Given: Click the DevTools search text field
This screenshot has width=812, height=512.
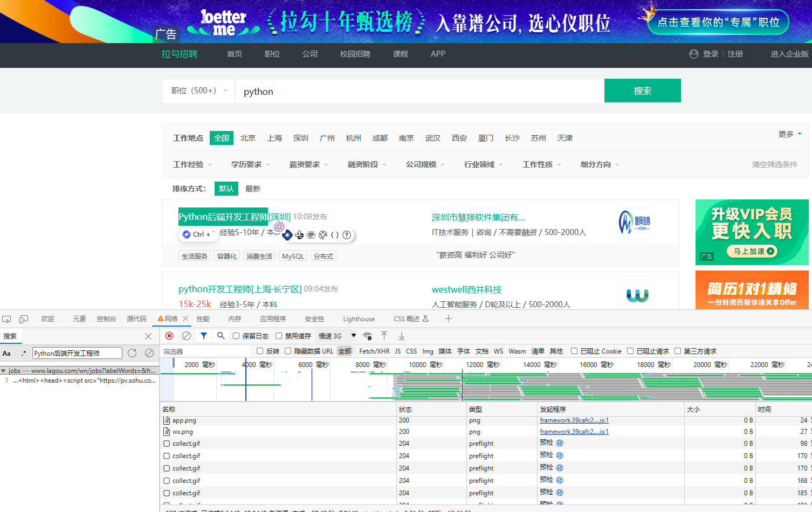Looking at the screenshot, I should (77, 353).
